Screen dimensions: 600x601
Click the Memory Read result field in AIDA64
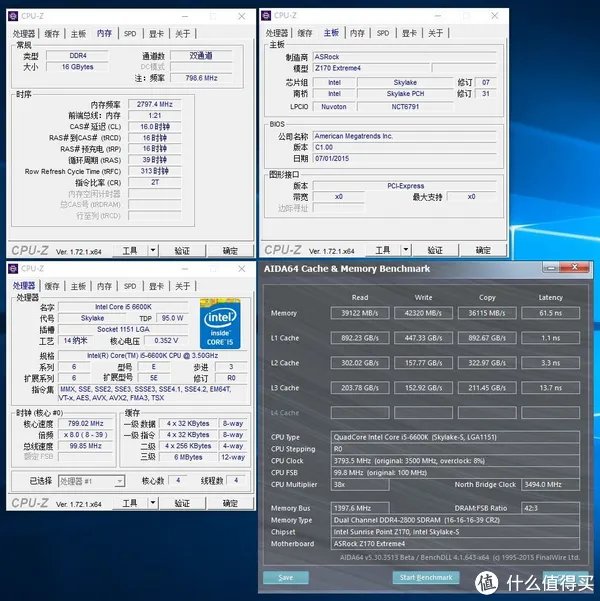click(x=361, y=313)
